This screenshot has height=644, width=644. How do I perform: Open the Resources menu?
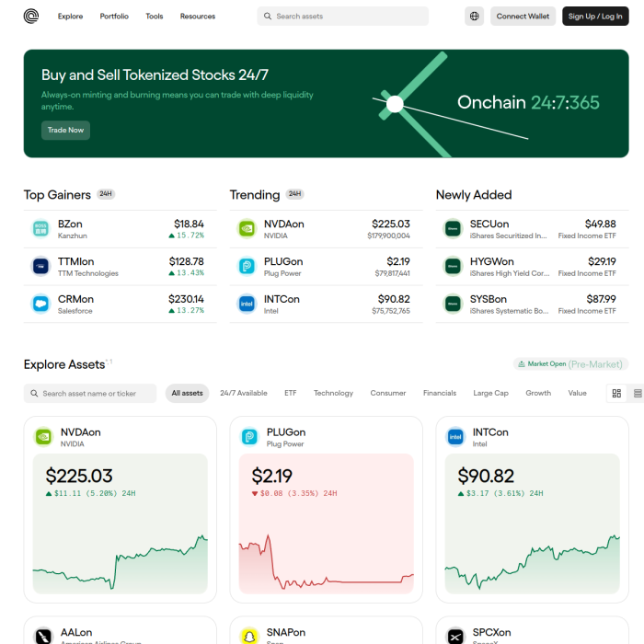[198, 17]
